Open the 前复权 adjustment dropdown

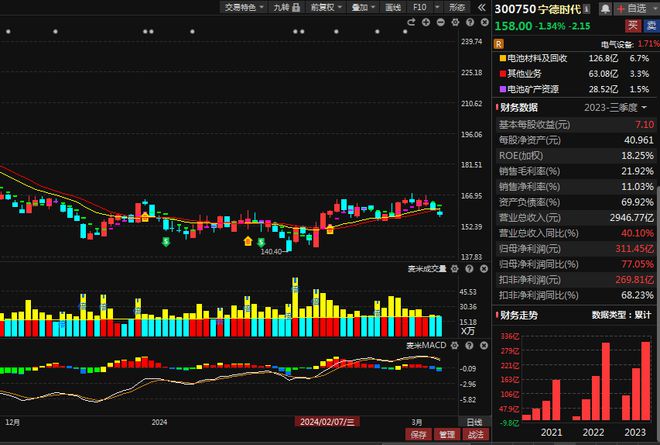326,7
